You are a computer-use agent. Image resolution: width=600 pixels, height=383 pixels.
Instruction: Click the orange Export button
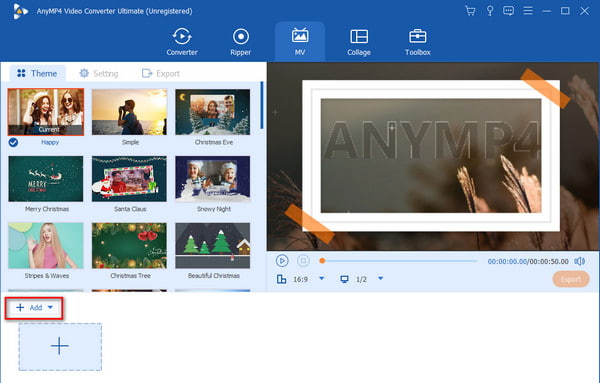(x=571, y=279)
